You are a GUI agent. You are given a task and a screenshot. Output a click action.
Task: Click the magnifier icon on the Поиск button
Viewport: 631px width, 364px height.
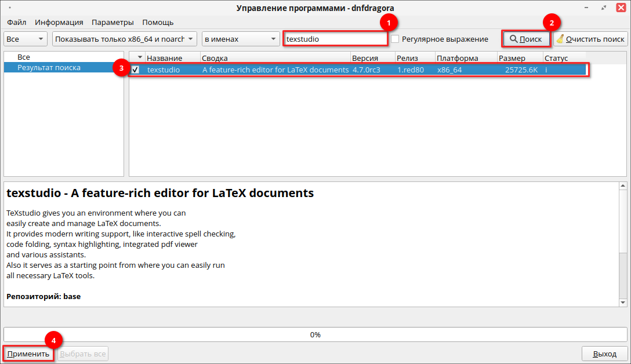coord(513,39)
